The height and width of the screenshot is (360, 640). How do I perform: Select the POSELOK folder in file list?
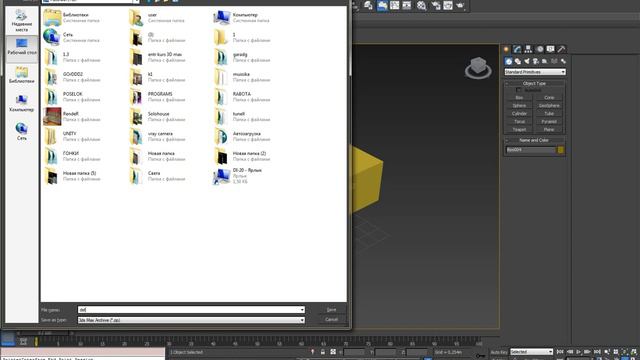pyautogui.click(x=73, y=97)
